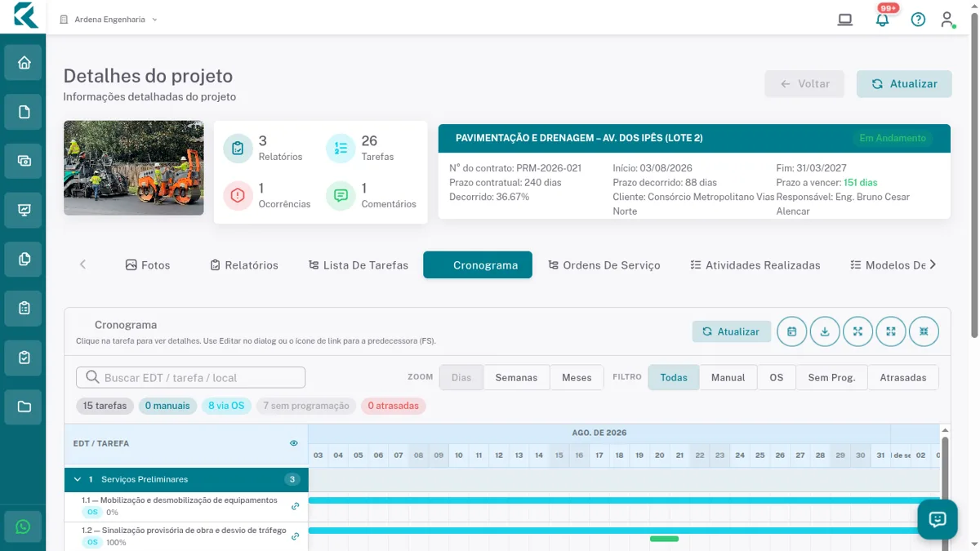Click the Comentários chat icon in the stats card

tap(341, 196)
